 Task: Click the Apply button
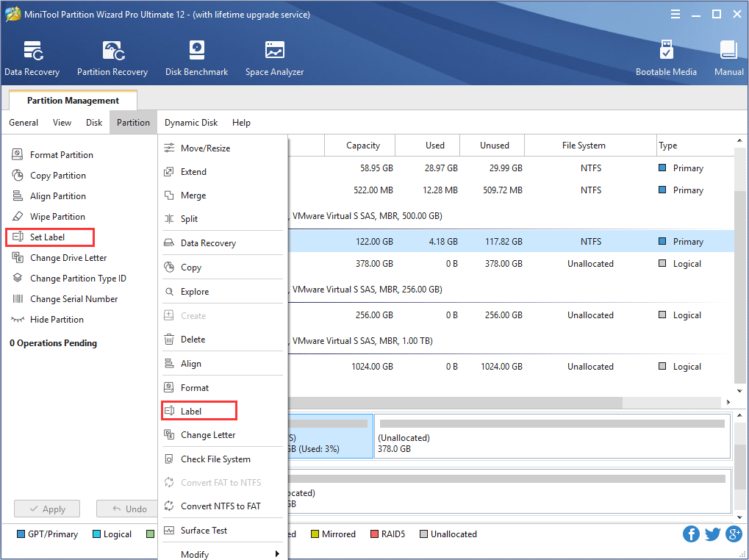click(46, 508)
